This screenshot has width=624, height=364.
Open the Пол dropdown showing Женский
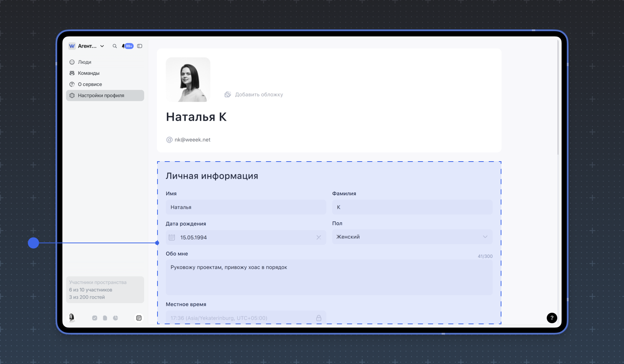[412, 237]
